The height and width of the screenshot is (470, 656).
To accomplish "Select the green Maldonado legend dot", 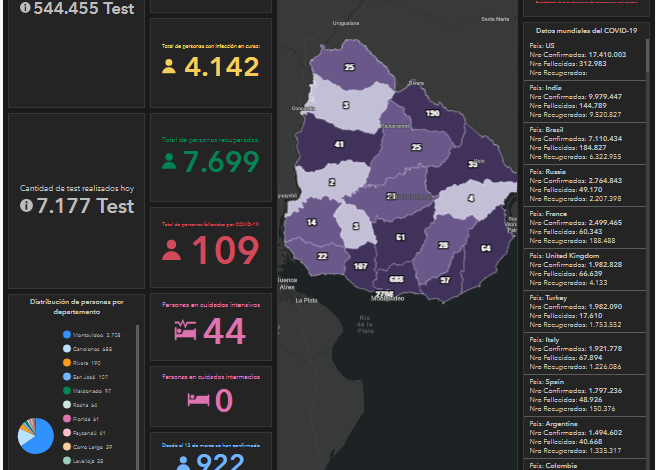I will 66,391.
